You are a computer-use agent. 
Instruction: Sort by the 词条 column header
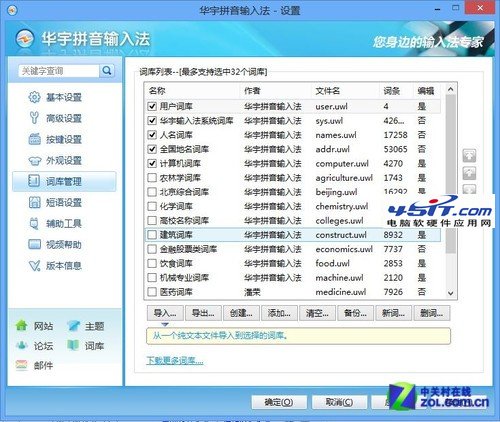point(396,91)
